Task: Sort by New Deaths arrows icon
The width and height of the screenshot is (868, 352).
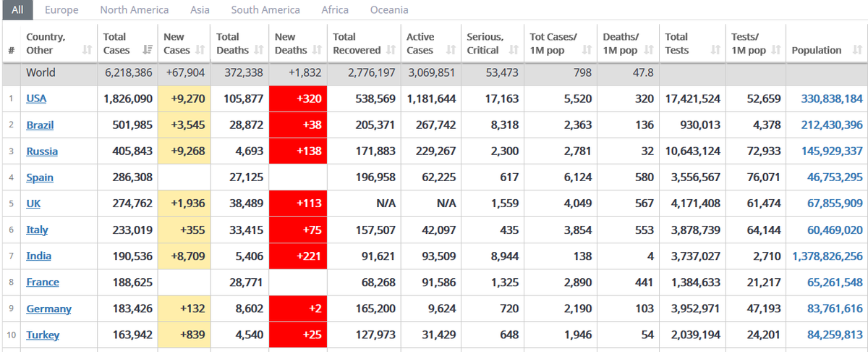Action: pyautogui.click(x=317, y=50)
